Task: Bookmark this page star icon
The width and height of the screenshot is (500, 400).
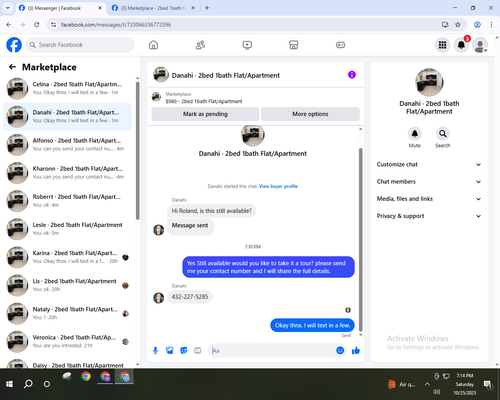Action: click(458, 24)
